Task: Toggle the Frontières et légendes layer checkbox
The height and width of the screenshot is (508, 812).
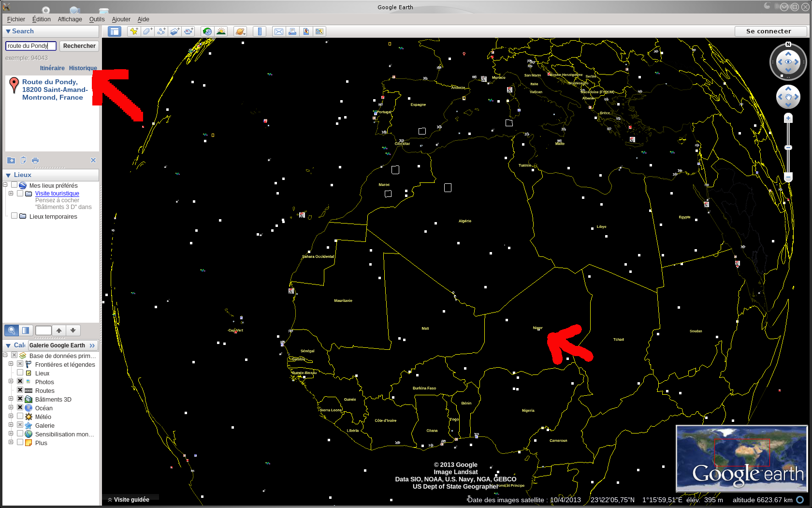Action: pyautogui.click(x=20, y=364)
